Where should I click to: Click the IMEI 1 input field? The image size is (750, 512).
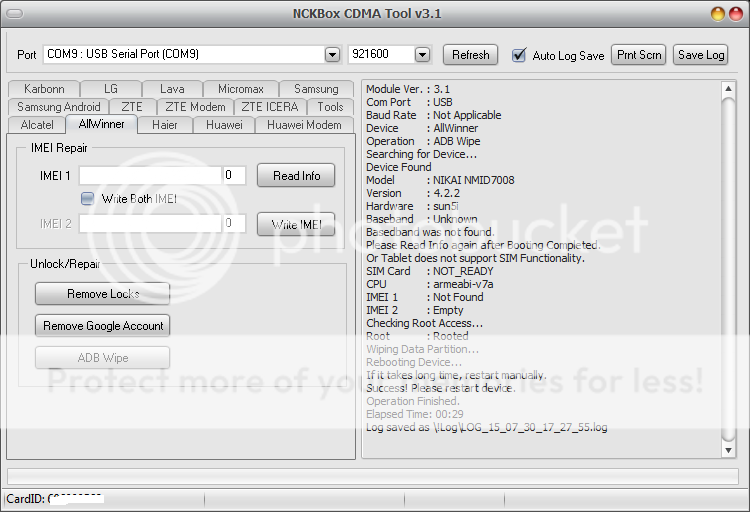pos(149,176)
